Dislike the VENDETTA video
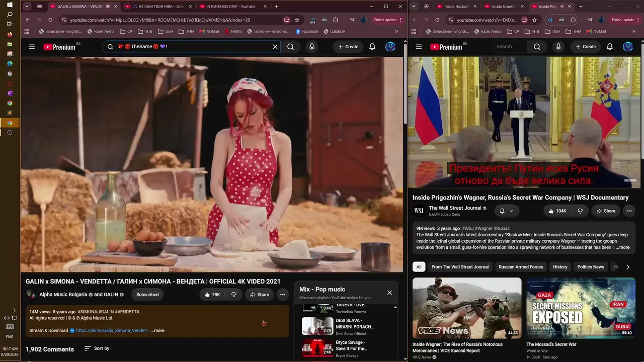Image resolution: width=644 pixels, height=362 pixels. pyautogui.click(x=233, y=295)
